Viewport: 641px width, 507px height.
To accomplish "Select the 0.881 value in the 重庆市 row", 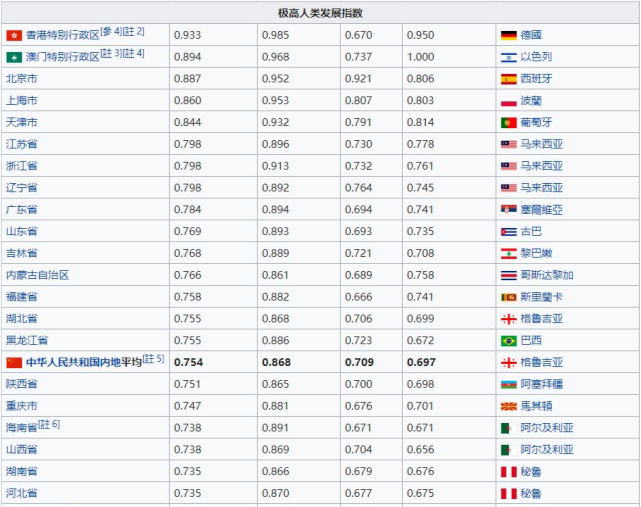I will coord(276,406).
